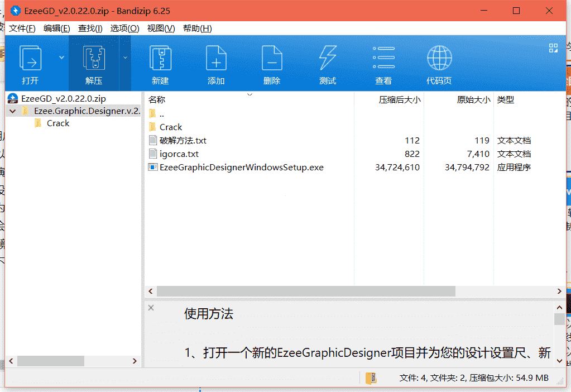Click comment panel scroll-up arrow
The width and height of the screenshot is (571, 392).
(x=559, y=308)
